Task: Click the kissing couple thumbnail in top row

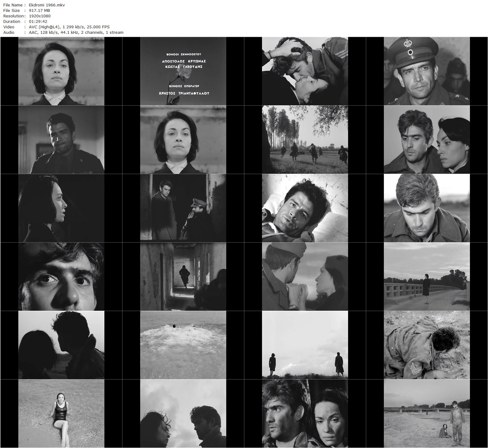Action: [x=305, y=70]
